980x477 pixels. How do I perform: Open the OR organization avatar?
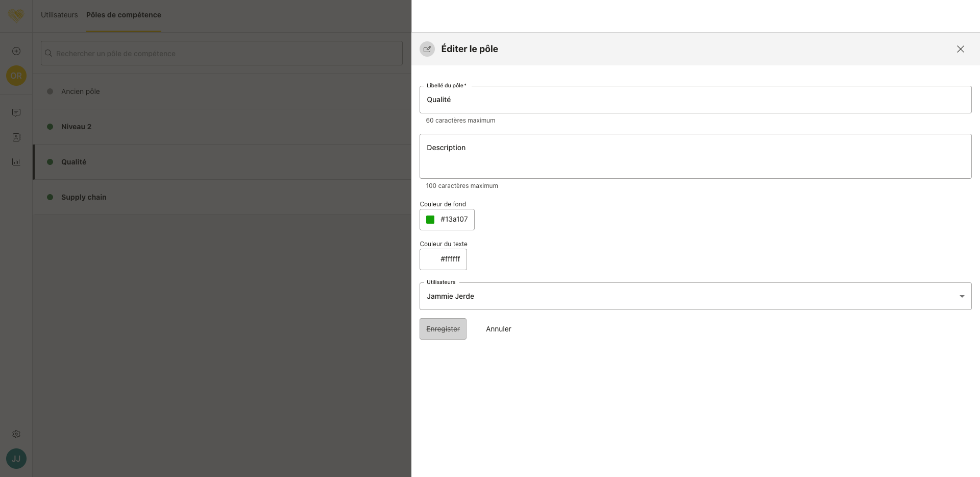(16, 76)
